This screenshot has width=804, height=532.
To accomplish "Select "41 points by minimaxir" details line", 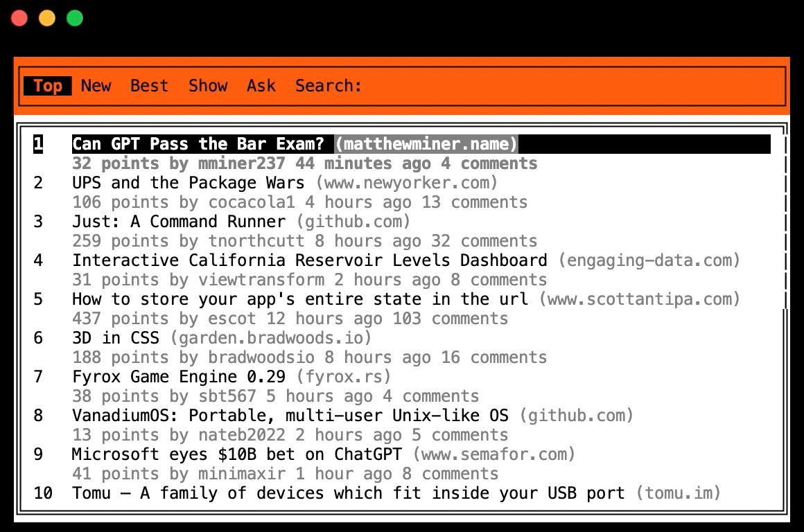I will coord(285,474).
